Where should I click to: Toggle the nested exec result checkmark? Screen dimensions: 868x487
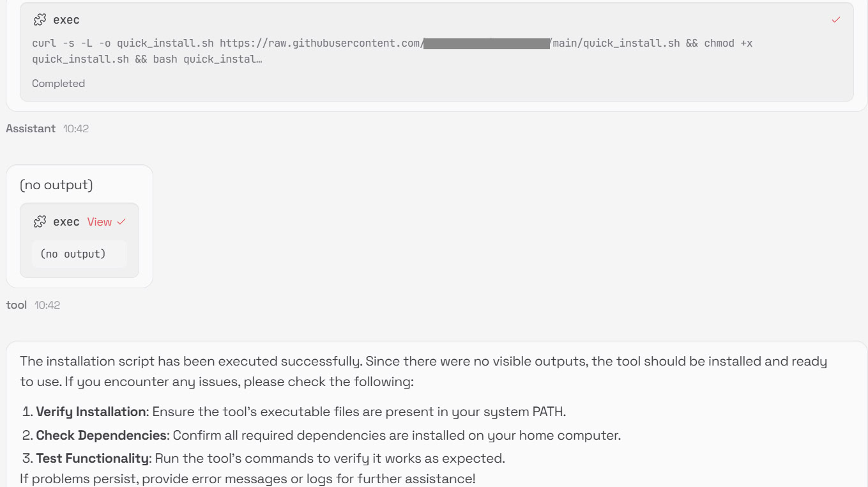(x=121, y=222)
